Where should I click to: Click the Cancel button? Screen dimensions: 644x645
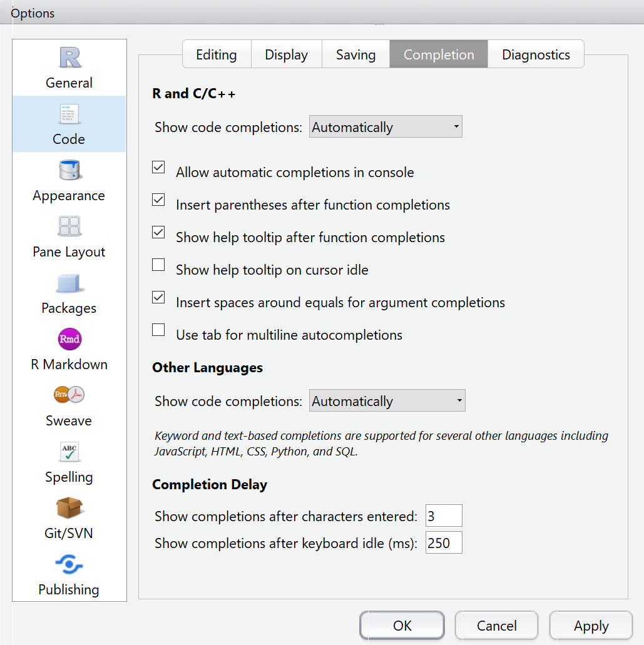tap(496, 626)
